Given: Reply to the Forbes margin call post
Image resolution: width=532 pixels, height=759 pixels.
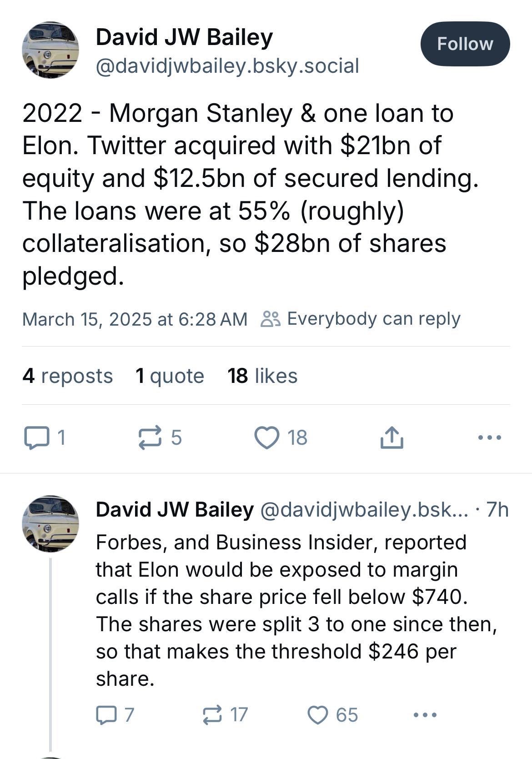Looking at the screenshot, I should 106,714.
